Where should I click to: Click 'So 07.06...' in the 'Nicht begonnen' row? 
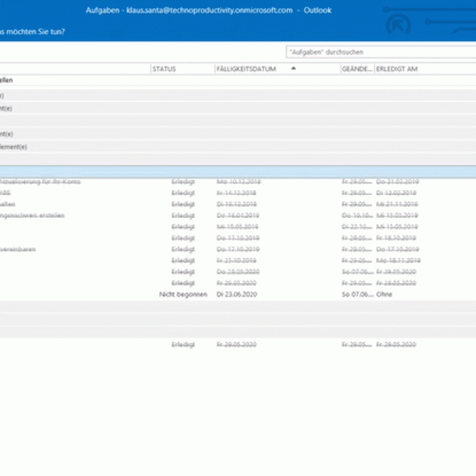point(357,295)
